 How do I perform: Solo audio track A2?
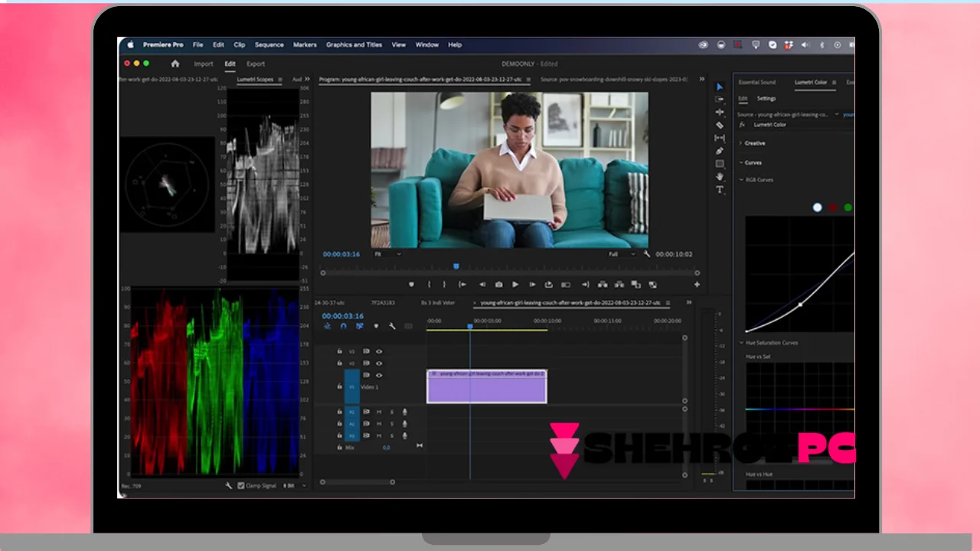point(392,423)
